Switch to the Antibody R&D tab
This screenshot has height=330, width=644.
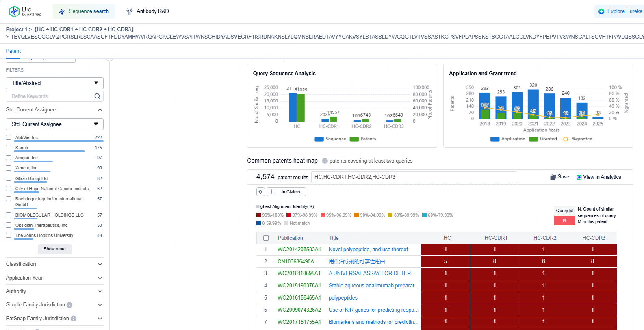147,11
